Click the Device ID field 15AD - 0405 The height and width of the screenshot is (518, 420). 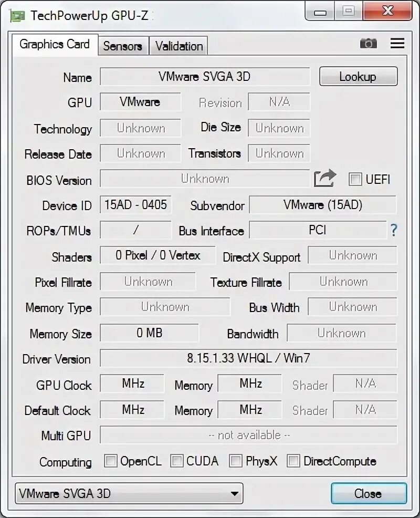pyautogui.click(x=135, y=205)
